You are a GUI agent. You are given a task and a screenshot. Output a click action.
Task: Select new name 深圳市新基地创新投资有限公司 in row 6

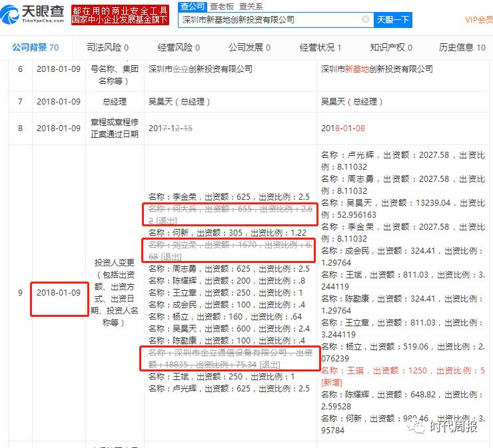click(x=377, y=69)
